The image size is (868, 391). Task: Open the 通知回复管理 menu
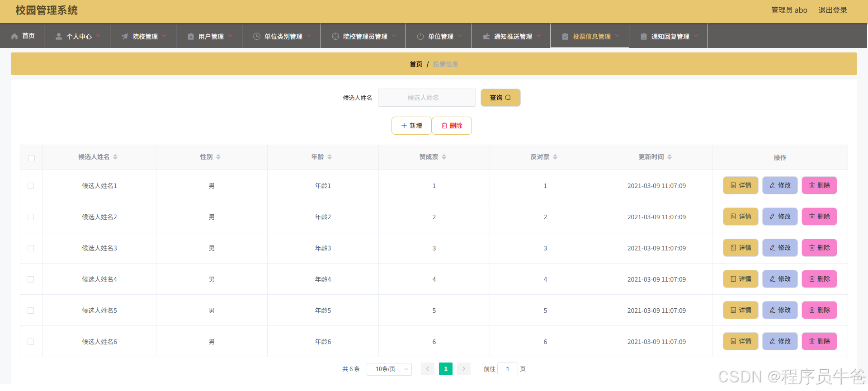point(668,36)
